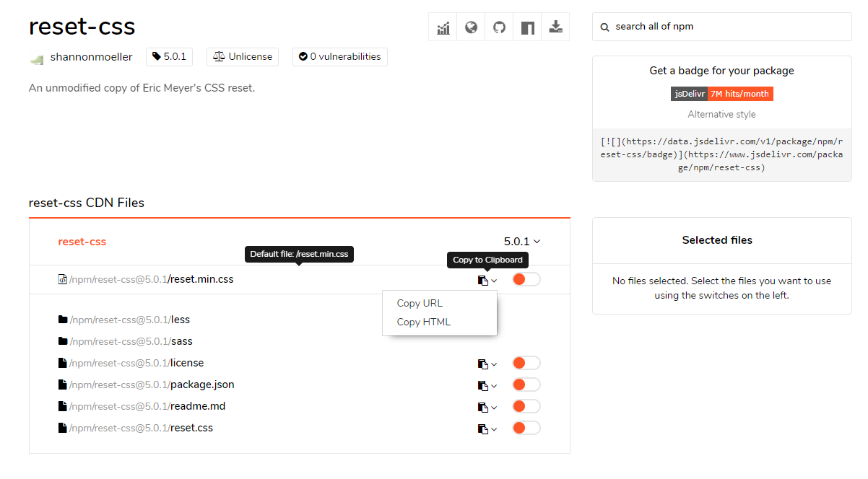
Task: Toggle selection switch for reset.css
Action: (526, 428)
